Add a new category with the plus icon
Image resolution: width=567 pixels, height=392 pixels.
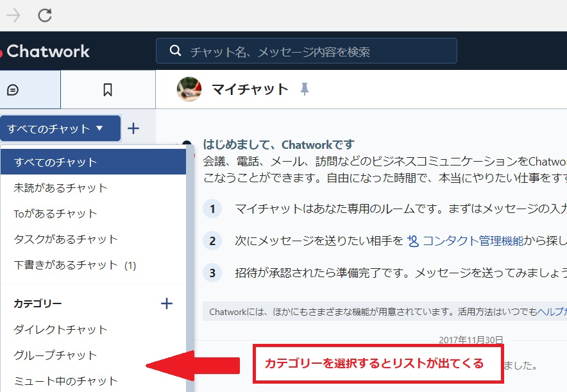(166, 303)
